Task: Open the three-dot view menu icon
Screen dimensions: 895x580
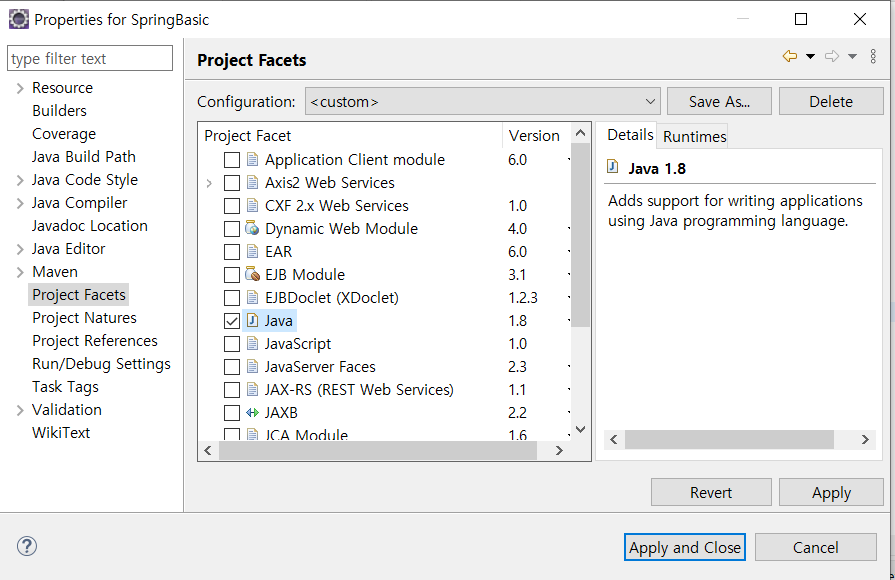Action: coord(873,56)
